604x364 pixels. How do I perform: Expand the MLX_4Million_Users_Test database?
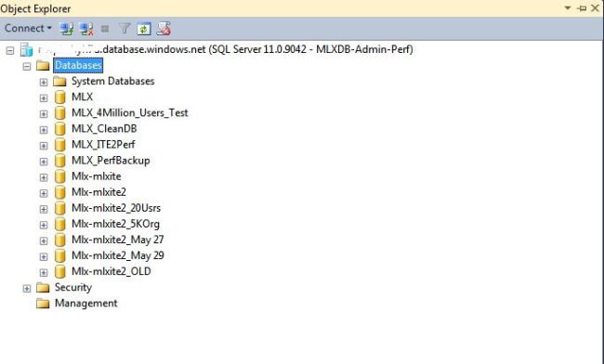(x=44, y=114)
